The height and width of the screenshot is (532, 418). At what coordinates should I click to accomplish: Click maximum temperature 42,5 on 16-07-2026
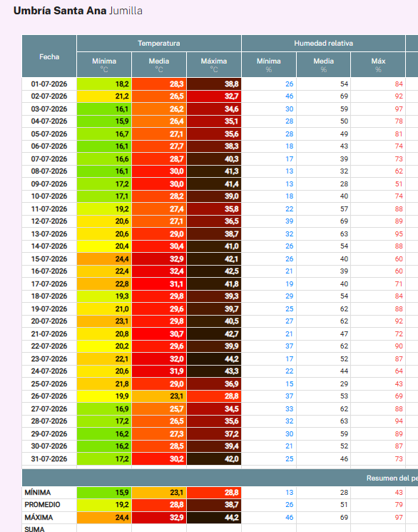click(x=214, y=271)
